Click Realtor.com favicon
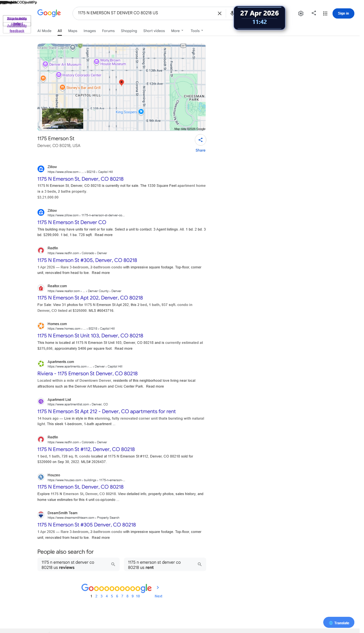The width and height of the screenshot is (364, 633). point(41,288)
